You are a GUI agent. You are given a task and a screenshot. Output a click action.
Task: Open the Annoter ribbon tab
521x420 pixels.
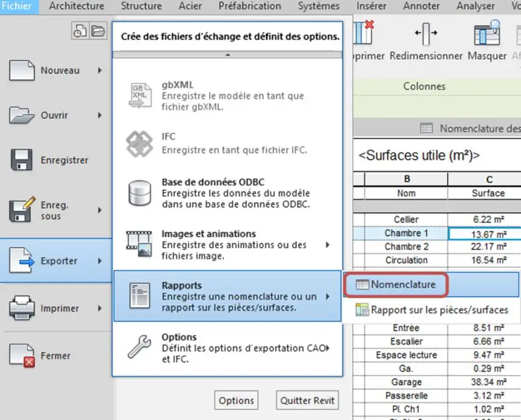pos(421,6)
